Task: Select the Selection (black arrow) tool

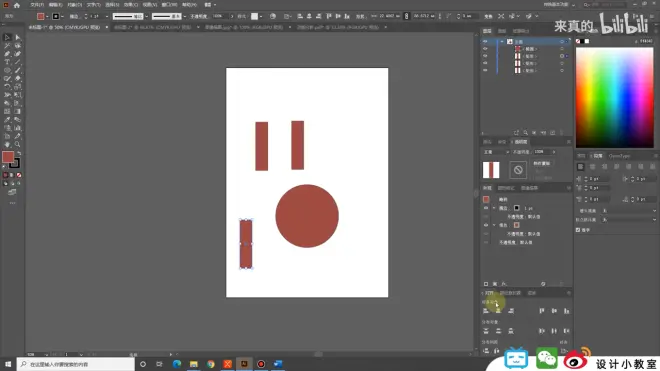Action: click(x=7, y=37)
